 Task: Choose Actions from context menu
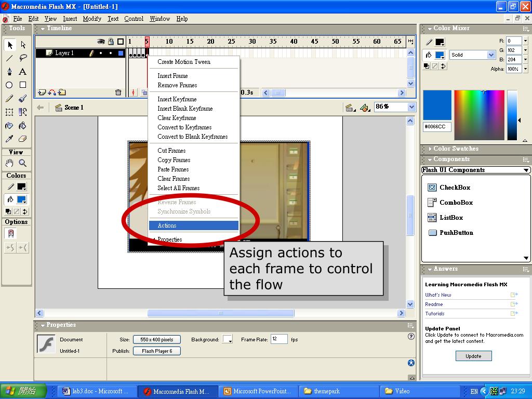click(x=194, y=225)
